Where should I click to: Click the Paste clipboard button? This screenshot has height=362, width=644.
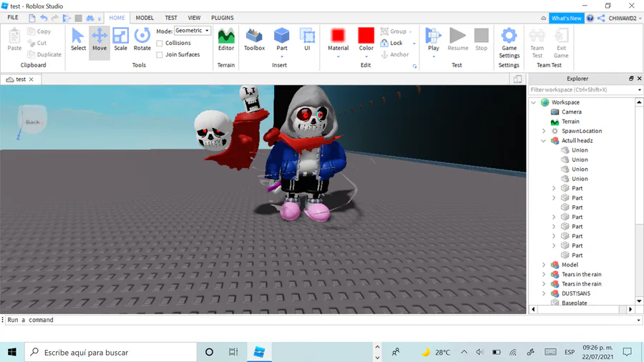coord(14,39)
